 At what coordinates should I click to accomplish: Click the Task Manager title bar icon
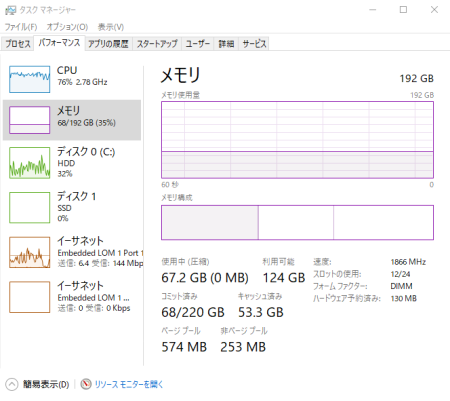pos(11,10)
